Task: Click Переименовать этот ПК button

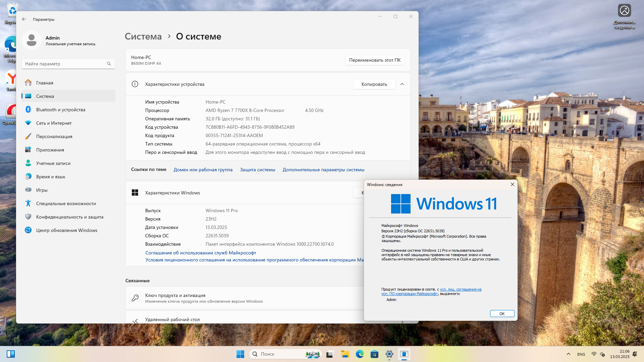Action: pos(375,60)
